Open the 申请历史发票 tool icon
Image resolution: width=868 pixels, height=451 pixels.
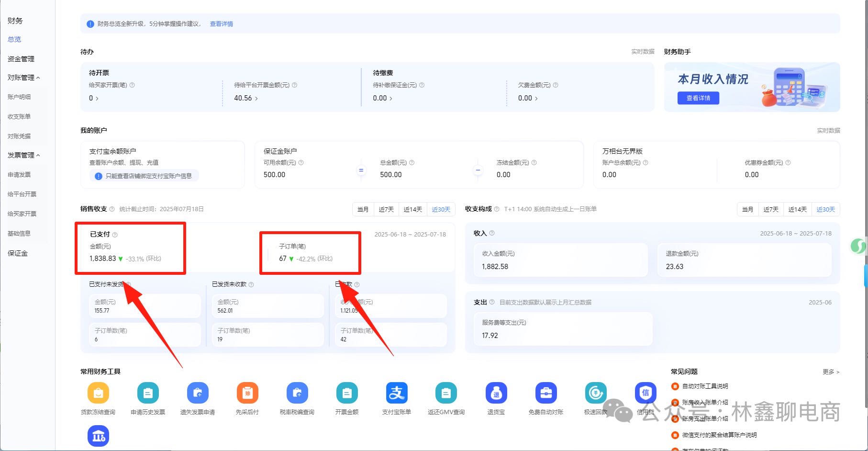[148, 393]
